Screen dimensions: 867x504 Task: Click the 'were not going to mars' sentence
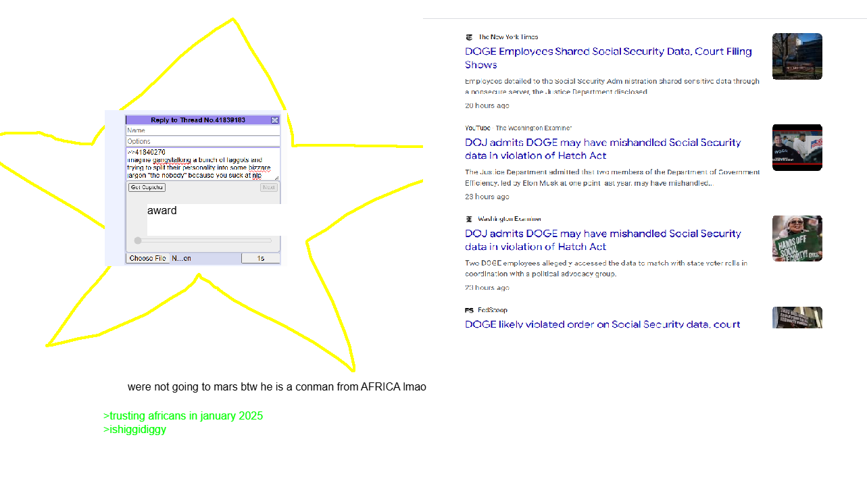click(x=277, y=387)
